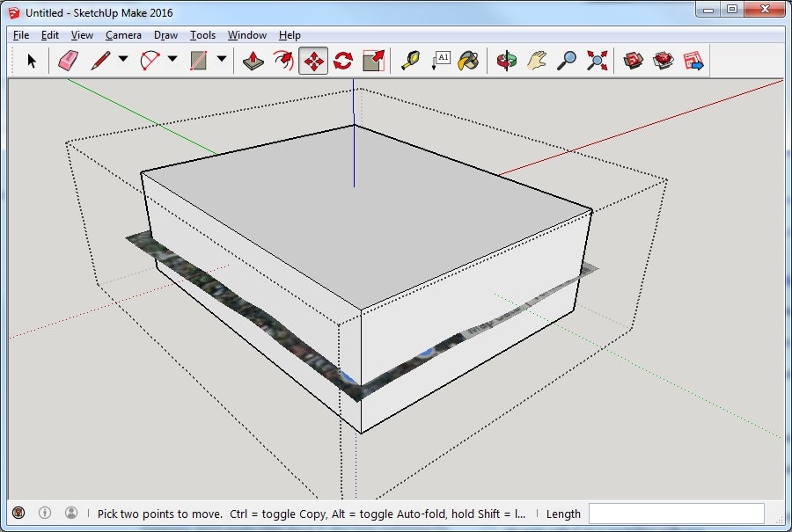The image size is (792, 532).
Task: Click the SketchUp logo in title bar
Action: 14,12
